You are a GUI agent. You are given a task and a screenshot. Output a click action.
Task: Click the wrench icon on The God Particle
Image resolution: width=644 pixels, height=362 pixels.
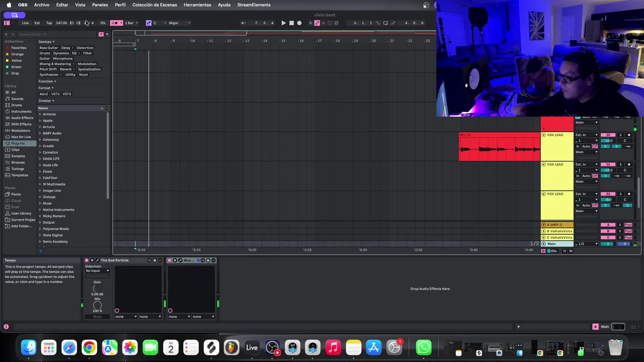pos(98,260)
